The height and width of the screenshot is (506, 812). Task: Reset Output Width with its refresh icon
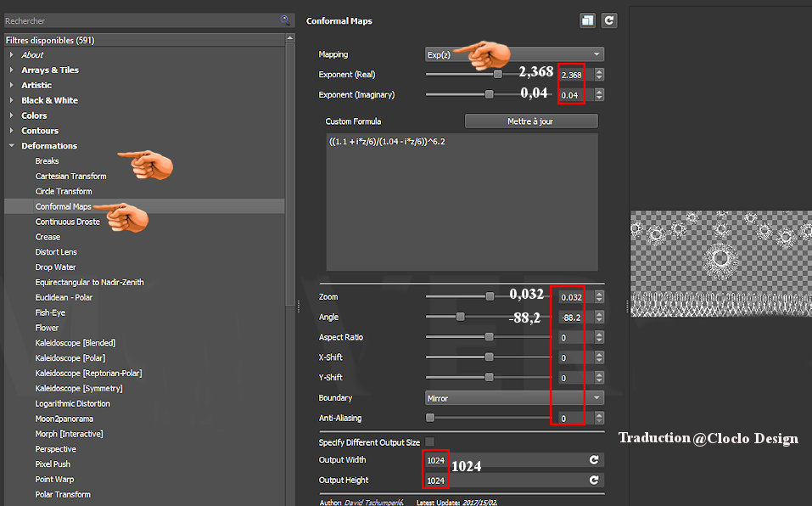[x=594, y=460]
